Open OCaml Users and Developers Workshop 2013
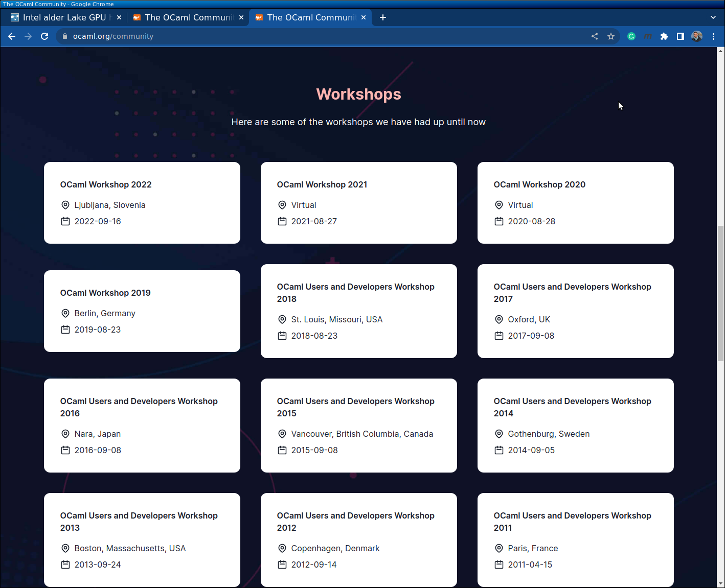 tap(142, 540)
